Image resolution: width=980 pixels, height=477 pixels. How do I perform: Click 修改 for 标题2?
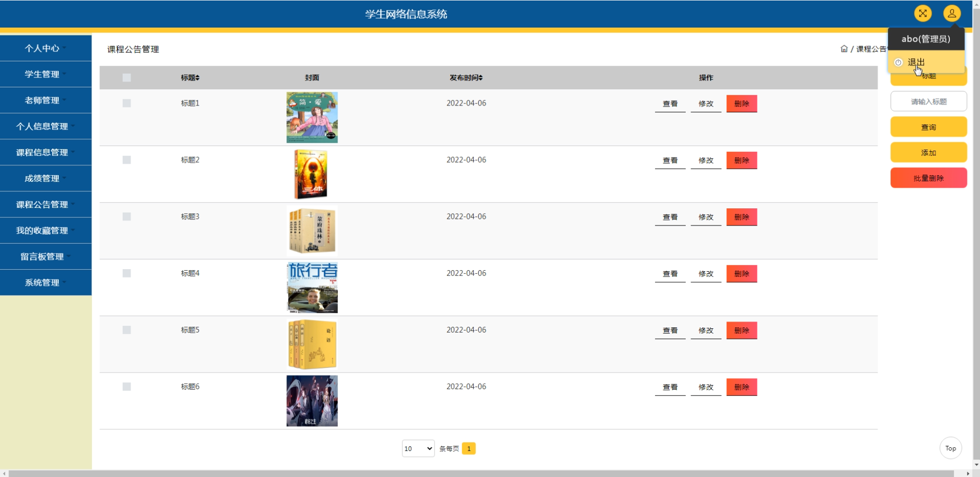(x=706, y=160)
